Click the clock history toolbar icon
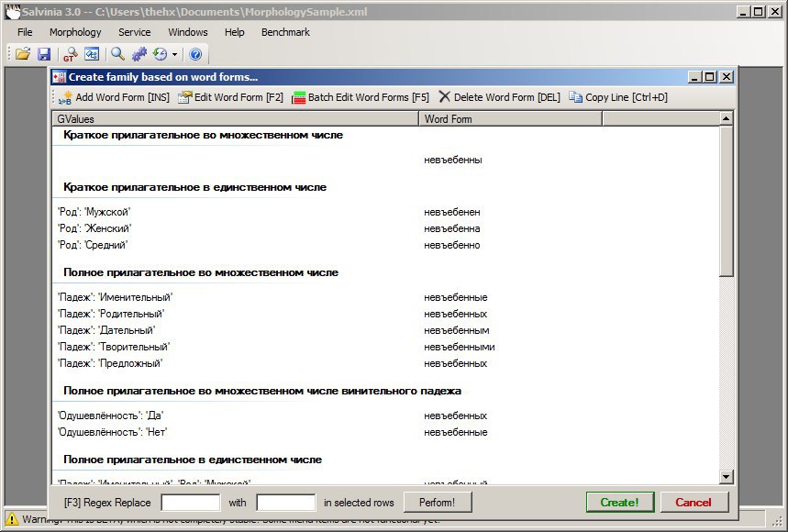 click(161, 54)
